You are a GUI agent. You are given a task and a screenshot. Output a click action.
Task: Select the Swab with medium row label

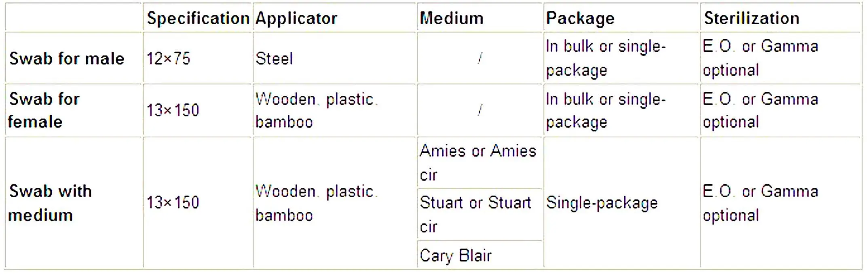click(x=50, y=203)
